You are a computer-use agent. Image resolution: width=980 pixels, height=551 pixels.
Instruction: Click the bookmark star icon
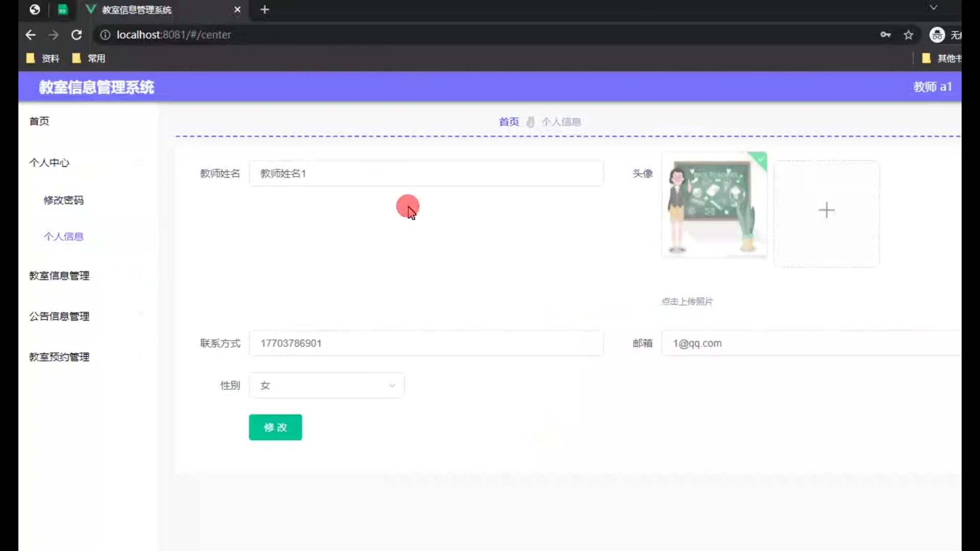[908, 35]
